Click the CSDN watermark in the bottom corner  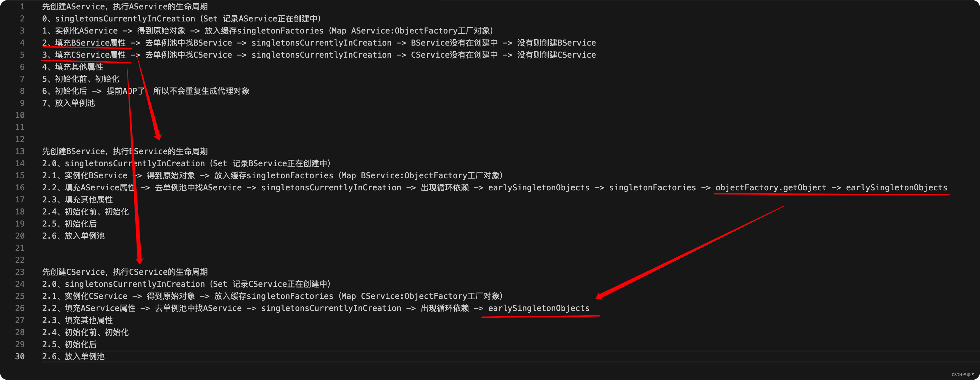click(x=963, y=375)
